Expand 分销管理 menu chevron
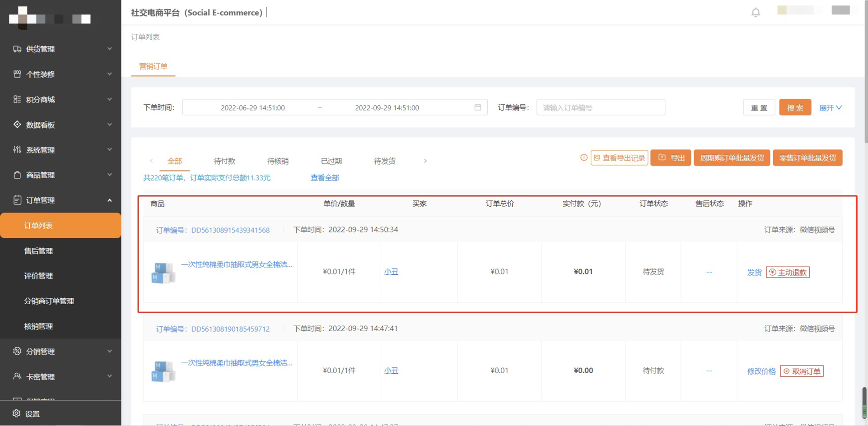Screen dimensions: 868x426 point(109,351)
